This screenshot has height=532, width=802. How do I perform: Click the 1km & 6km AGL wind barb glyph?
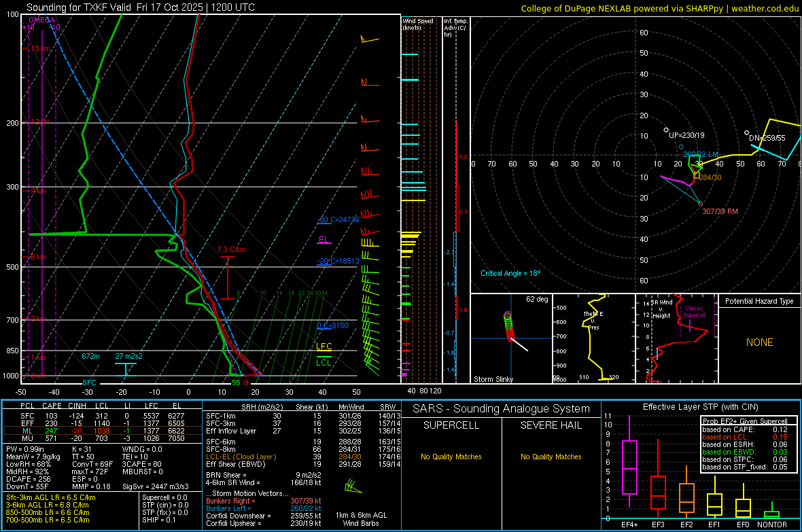point(353,486)
